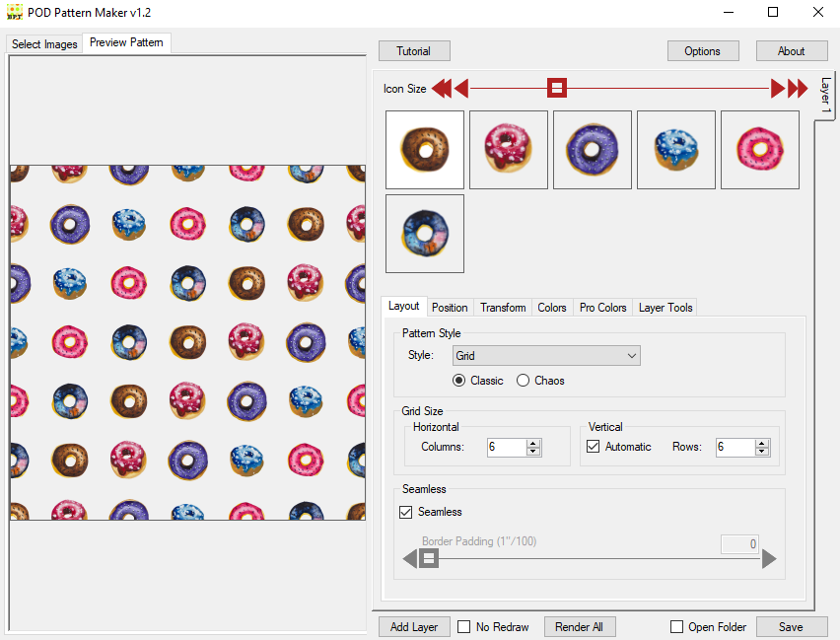
Task: Click double-left arrow to minimize icon size
Action: (x=442, y=89)
